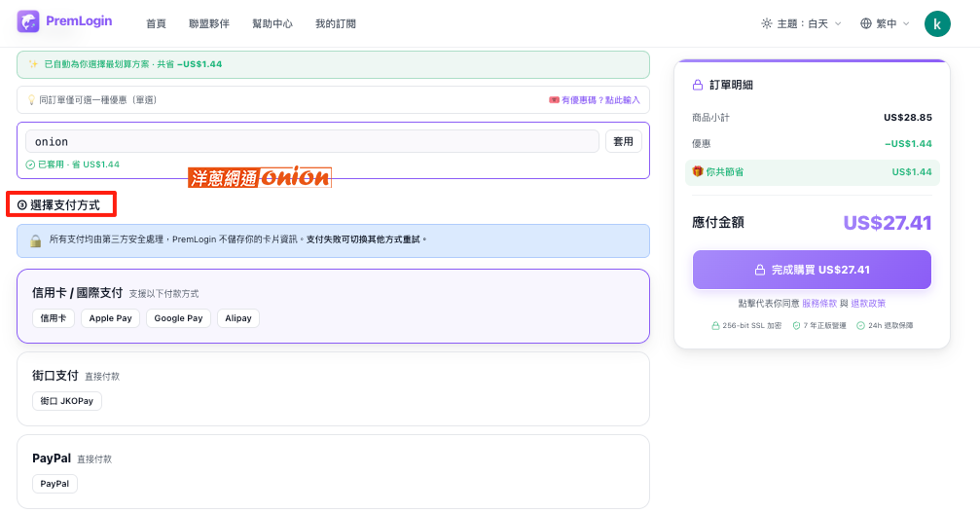Screen dimensions: 980x513
Task: Open 退款政策 link
Action: tap(868, 303)
